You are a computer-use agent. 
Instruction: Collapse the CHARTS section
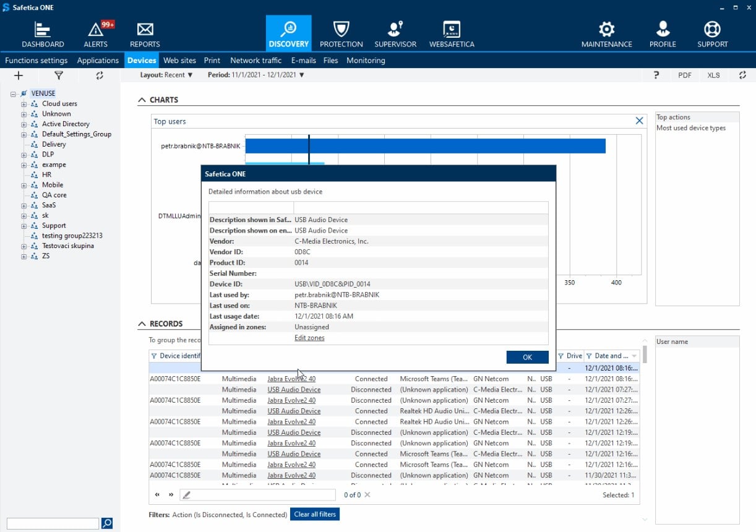pos(142,100)
